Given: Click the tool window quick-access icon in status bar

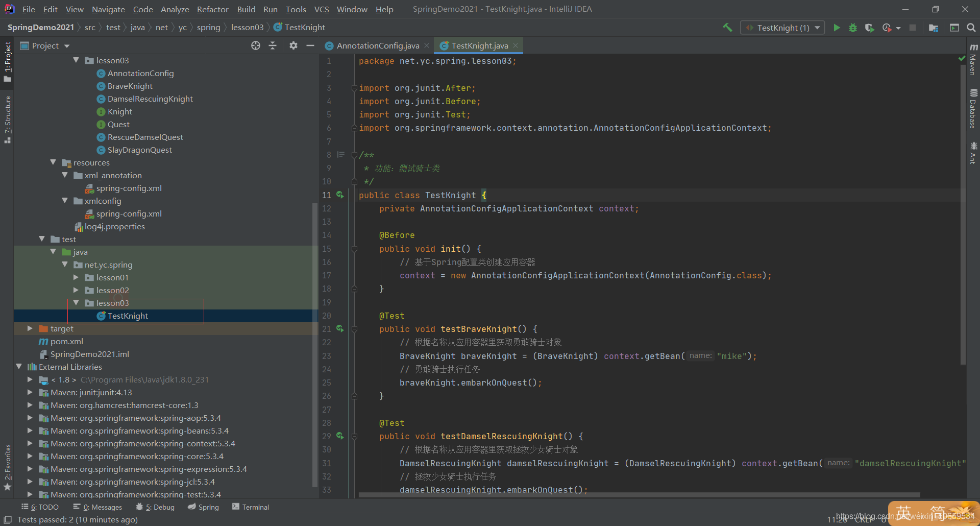Looking at the screenshot, I should [x=8, y=519].
